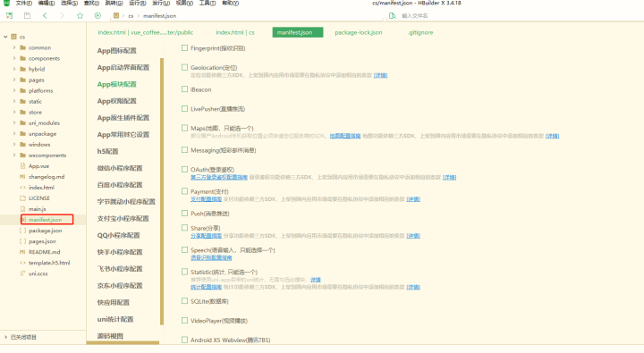Go back using the left arrow icon
The height and width of the screenshot is (353, 644).
click(45, 15)
